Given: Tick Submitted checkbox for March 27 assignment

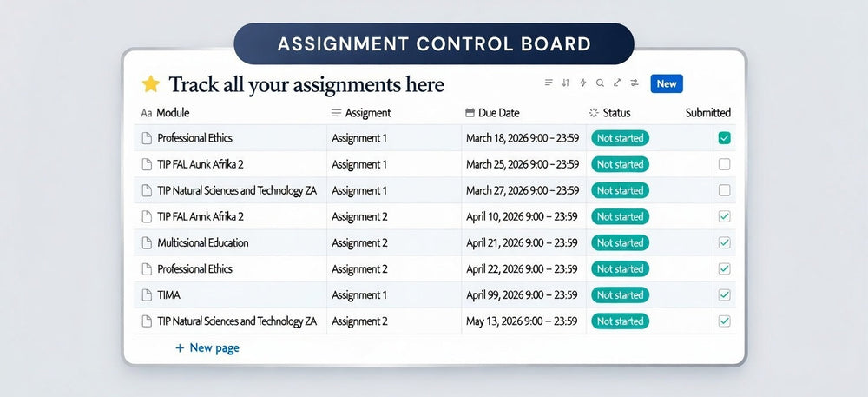Looking at the screenshot, I should 725,190.
